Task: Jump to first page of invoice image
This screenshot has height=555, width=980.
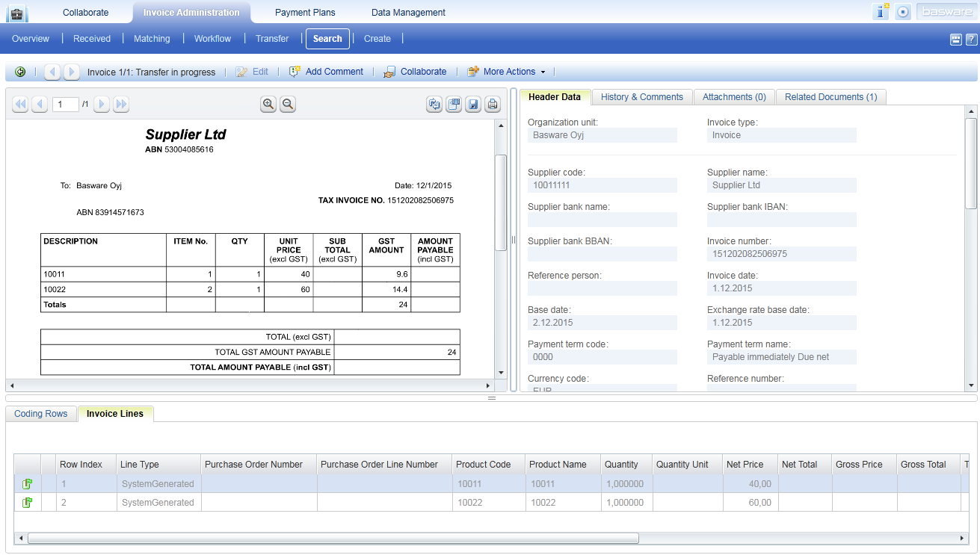Action: click(20, 105)
